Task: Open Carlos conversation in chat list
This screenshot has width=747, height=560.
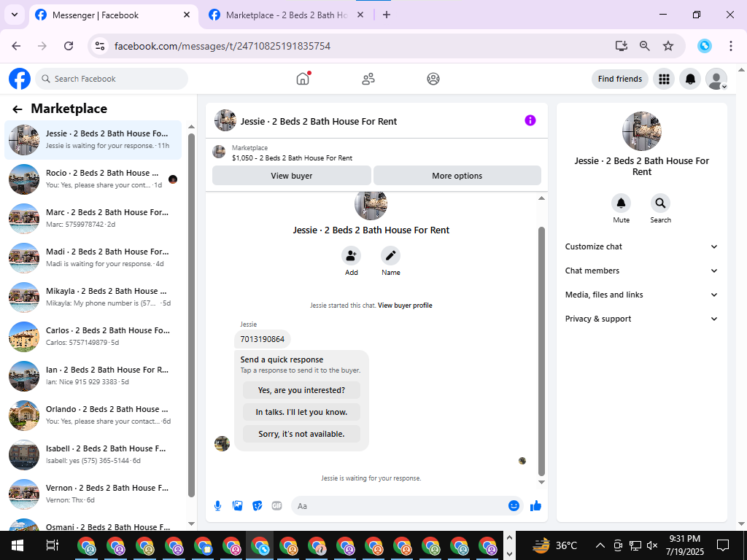Action: click(x=93, y=337)
